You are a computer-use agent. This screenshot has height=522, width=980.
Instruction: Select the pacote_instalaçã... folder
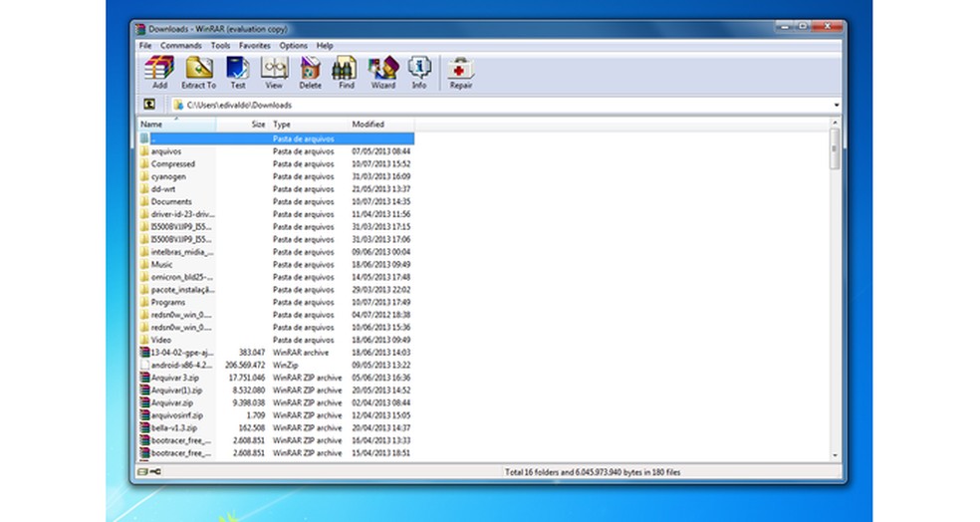point(182,290)
